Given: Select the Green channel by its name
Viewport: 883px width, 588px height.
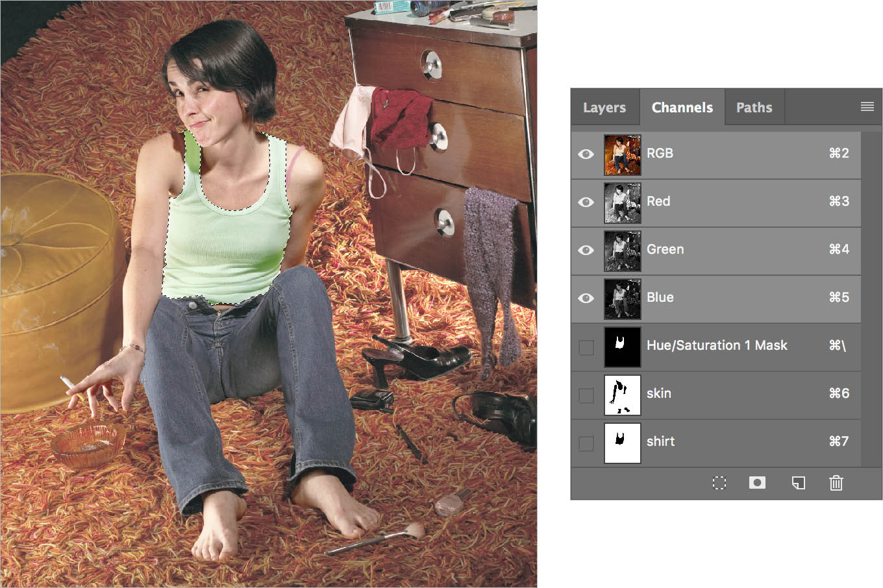Looking at the screenshot, I should [x=665, y=250].
